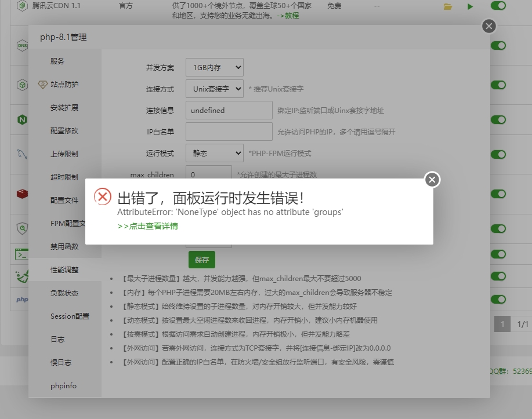This screenshot has width=532, height=419.
Task: Open the folder icon in the Tencent CDN row
Action: (x=448, y=6)
